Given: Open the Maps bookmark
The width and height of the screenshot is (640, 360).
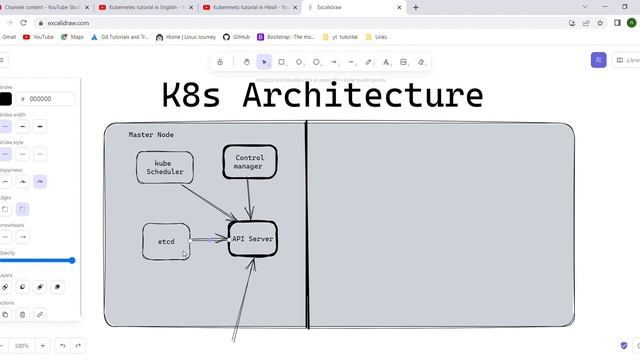Looking at the screenshot, I should pos(72,37).
